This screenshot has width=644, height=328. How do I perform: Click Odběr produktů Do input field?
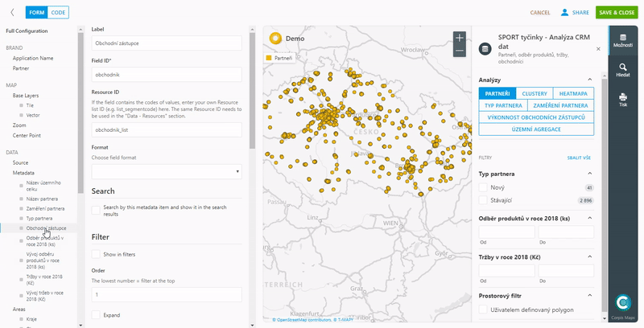click(x=566, y=232)
